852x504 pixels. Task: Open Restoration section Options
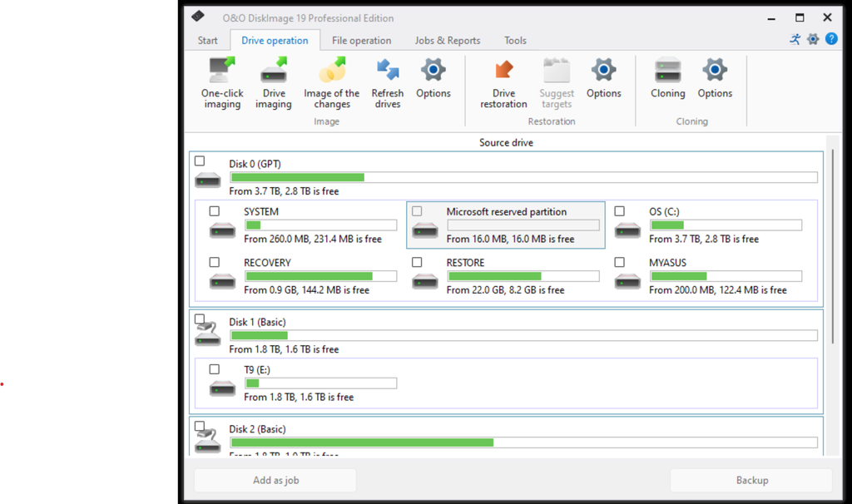(603, 82)
